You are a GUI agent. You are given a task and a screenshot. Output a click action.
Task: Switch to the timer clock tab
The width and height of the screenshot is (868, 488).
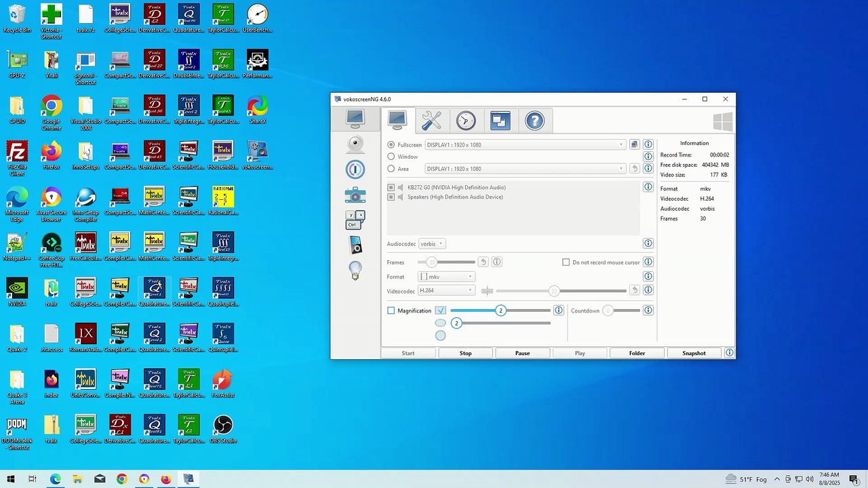466,121
